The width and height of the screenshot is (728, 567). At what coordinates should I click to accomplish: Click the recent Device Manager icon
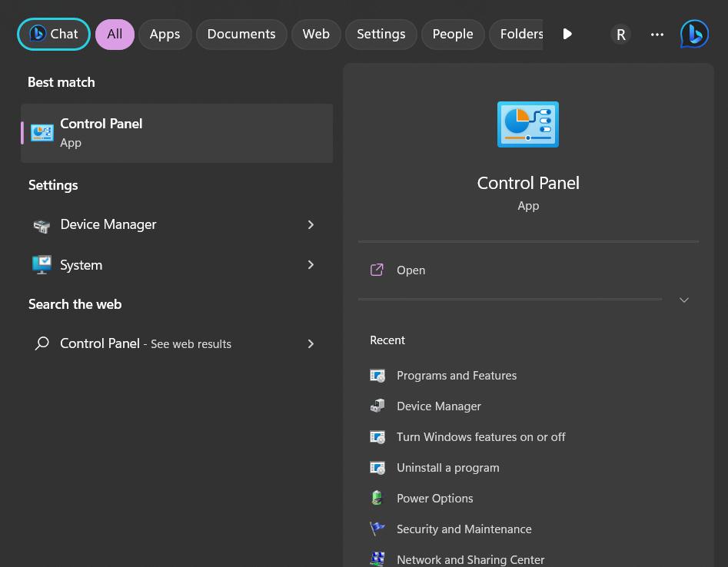click(x=377, y=406)
